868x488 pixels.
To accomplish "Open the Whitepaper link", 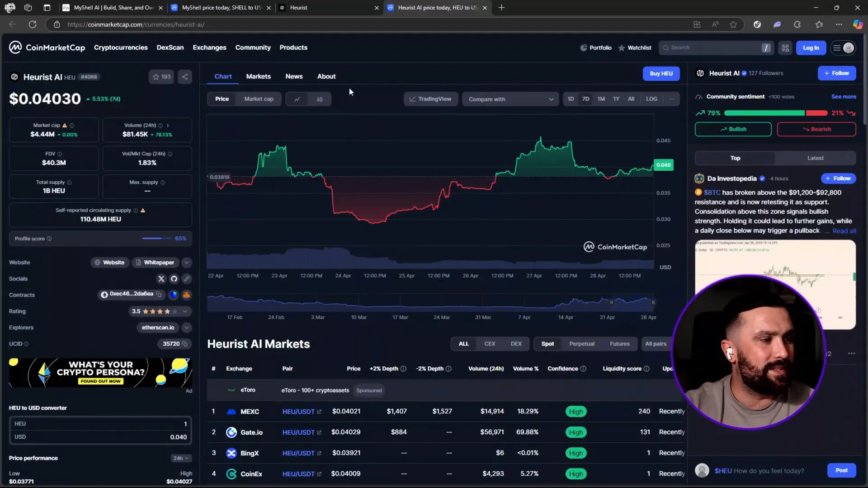I will pos(155,263).
